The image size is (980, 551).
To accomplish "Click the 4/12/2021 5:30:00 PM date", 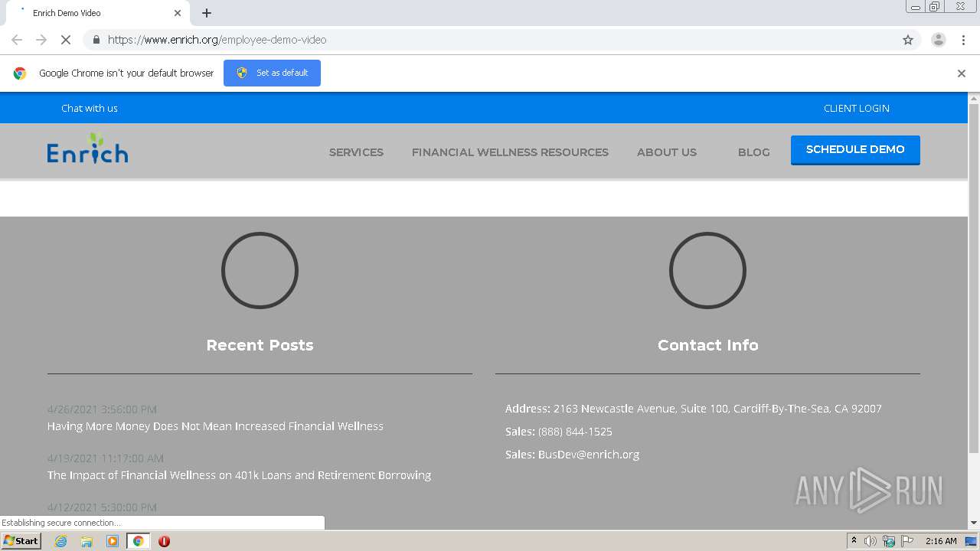I will point(102,507).
